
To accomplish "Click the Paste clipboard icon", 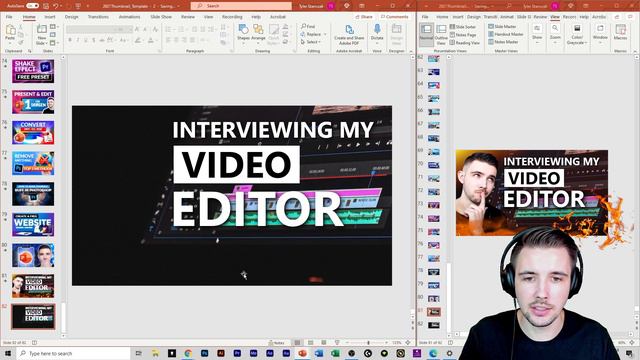I will (11, 30).
